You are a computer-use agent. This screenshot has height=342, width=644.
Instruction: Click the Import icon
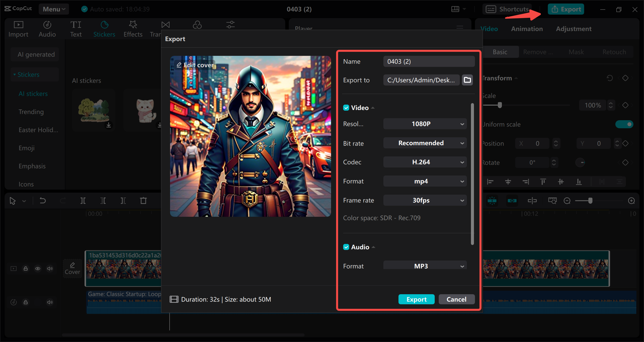click(x=18, y=28)
